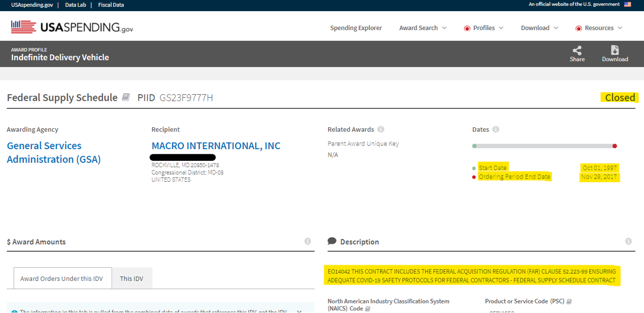644x313 pixels.
Task: Open the Award Amounts info icon
Action: [x=308, y=241]
